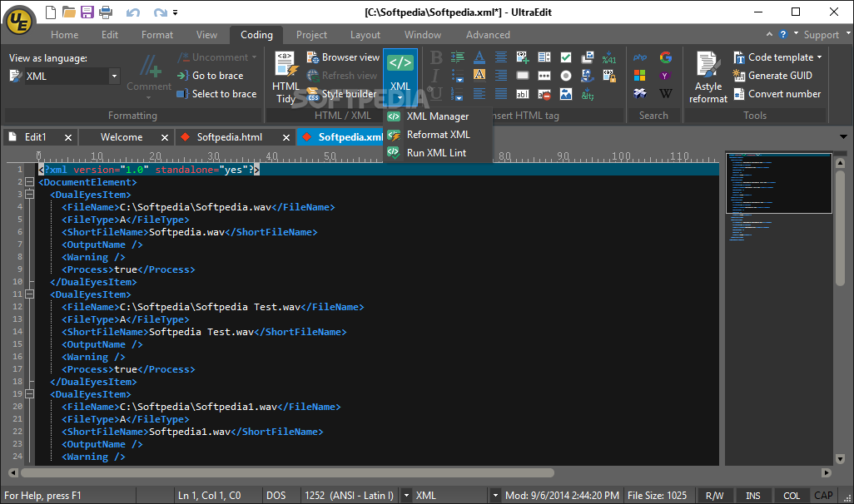Screen dimensions: 854x504
Task: Search PHP with the php icon
Action: [x=640, y=57]
